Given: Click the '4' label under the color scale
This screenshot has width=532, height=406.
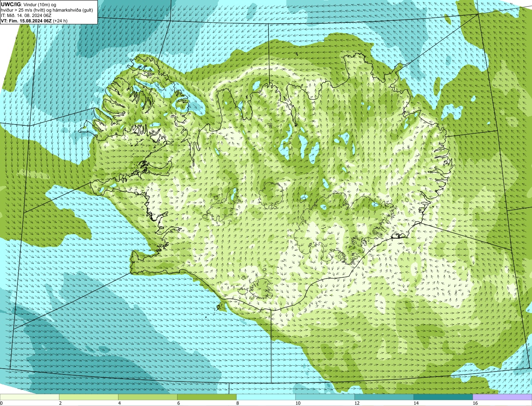Looking at the screenshot, I should tap(119, 403).
